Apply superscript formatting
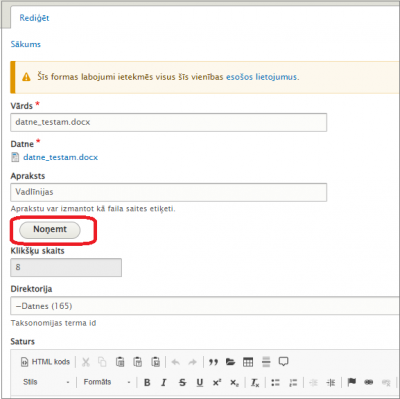The height and width of the screenshot is (399, 400). pyautogui.click(x=217, y=382)
